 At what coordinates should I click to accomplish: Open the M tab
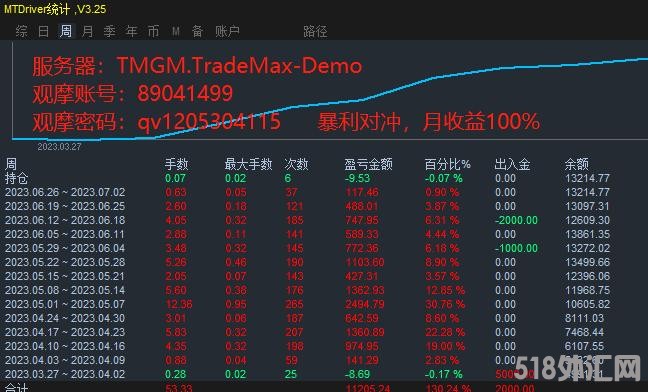176,31
